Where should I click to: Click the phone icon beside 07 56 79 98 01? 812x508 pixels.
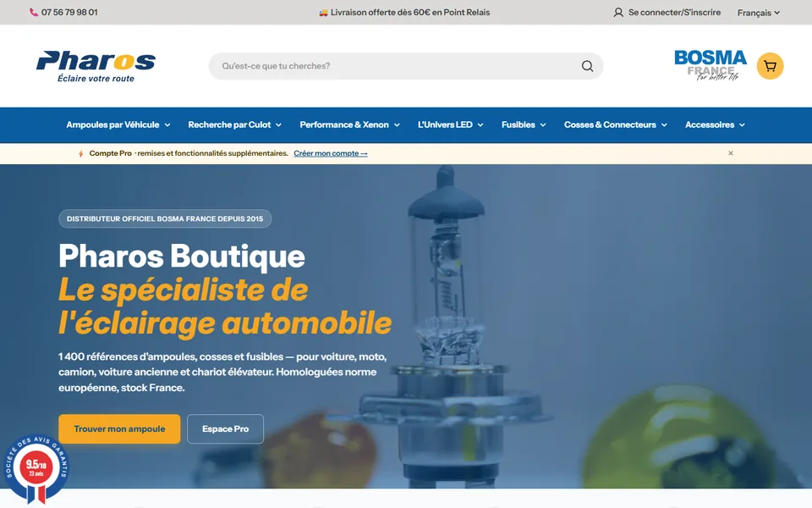tap(34, 13)
